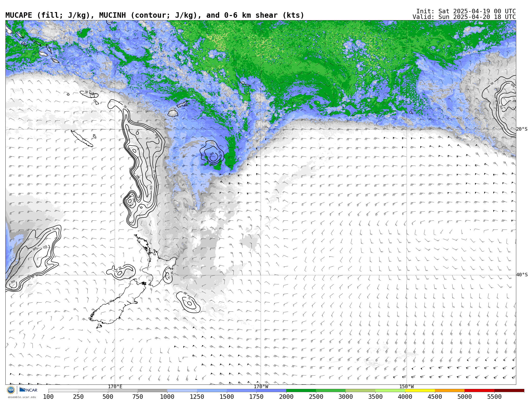Click the 5500 colorbar tick label
532x400 pixels.
pos(494,397)
